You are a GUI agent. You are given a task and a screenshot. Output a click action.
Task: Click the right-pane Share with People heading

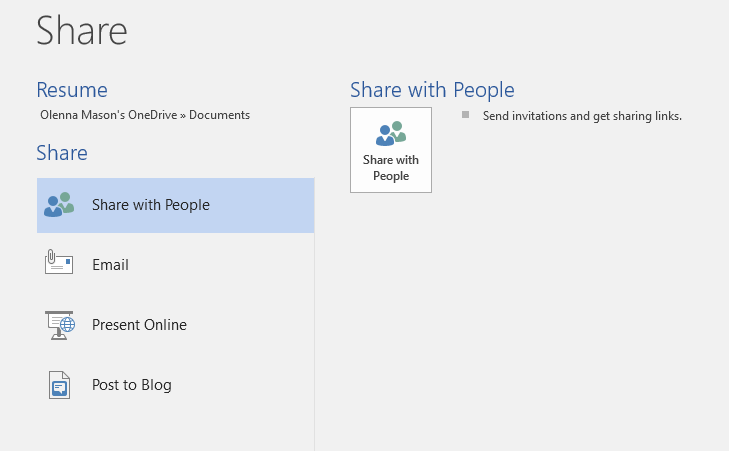click(x=432, y=90)
